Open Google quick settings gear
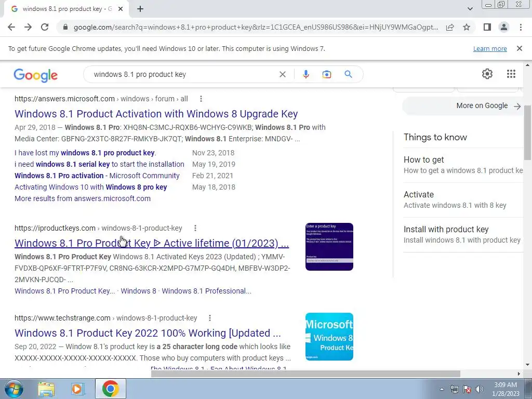This screenshot has width=532, height=399. pyautogui.click(x=487, y=74)
